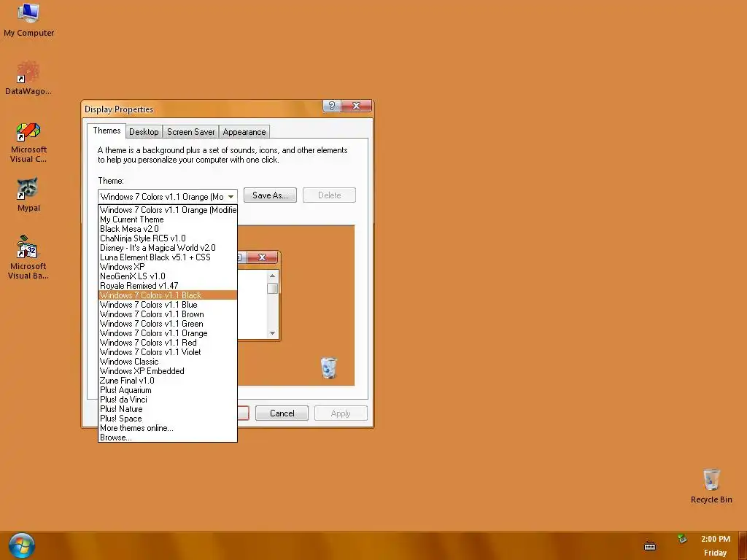Click the Apply button
Viewport: 747px width, 560px height.
point(341,413)
